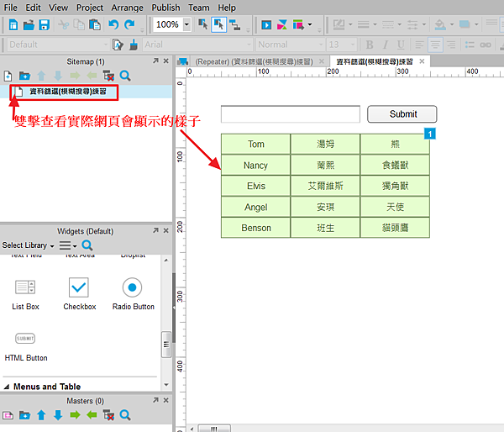Collapse the Menus and Table section
This screenshot has height=432, width=504.
[x=7, y=387]
